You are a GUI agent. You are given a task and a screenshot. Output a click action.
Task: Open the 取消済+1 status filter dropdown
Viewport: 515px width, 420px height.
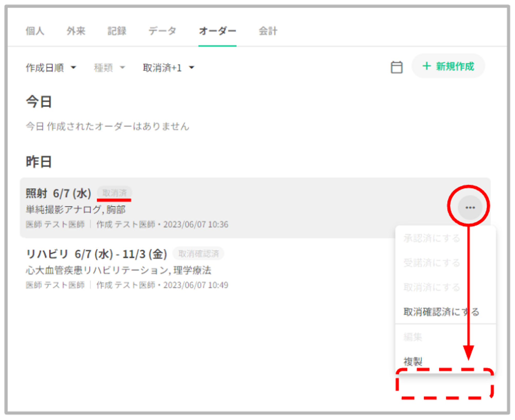(168, 68)
